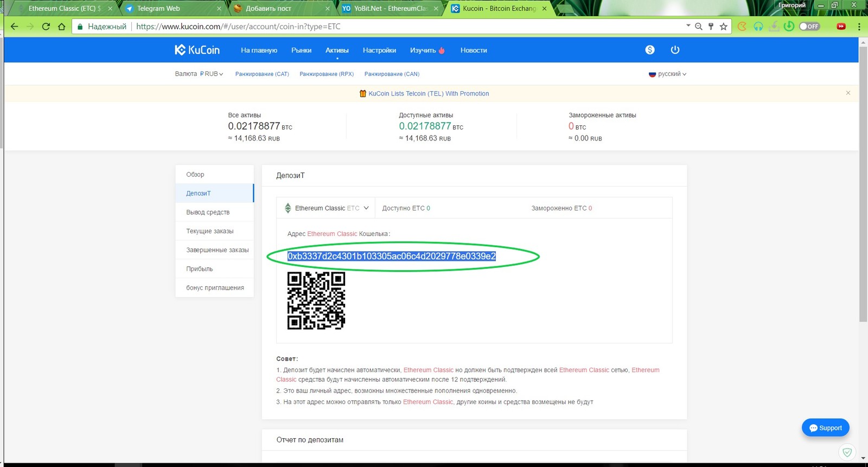
Task: Click the highlighted ETC wallet address
Action: [392, 256]
